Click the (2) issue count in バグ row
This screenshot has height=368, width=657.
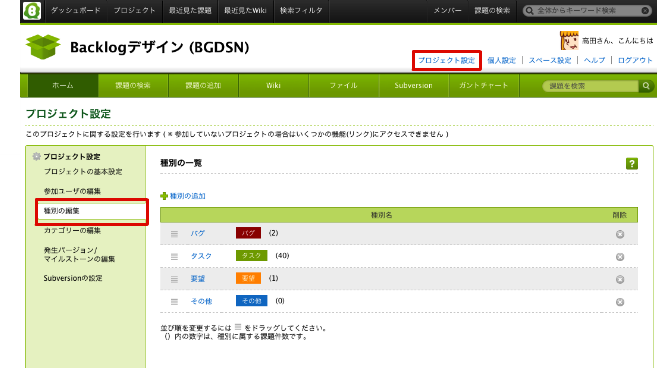tap(274, 233)
